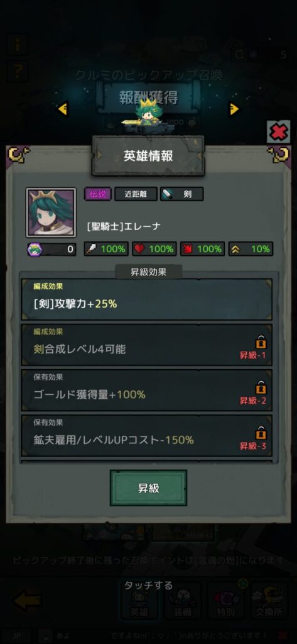
Task: Select the [剣]攻撃力+25% formation effect row
Action: tap(147, 299)
